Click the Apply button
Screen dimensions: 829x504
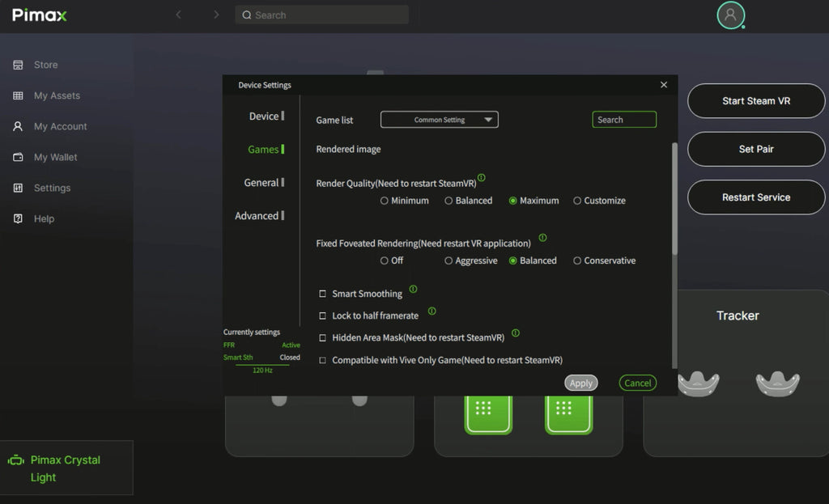coord(581,383)
